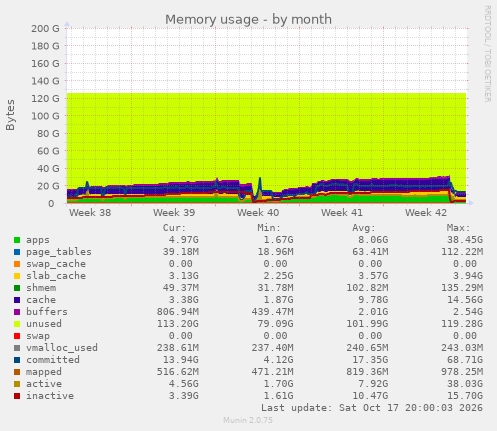Click mapped current value 516.62M
Viewport: 497px width, 431px height.
(x=178, y=372)
